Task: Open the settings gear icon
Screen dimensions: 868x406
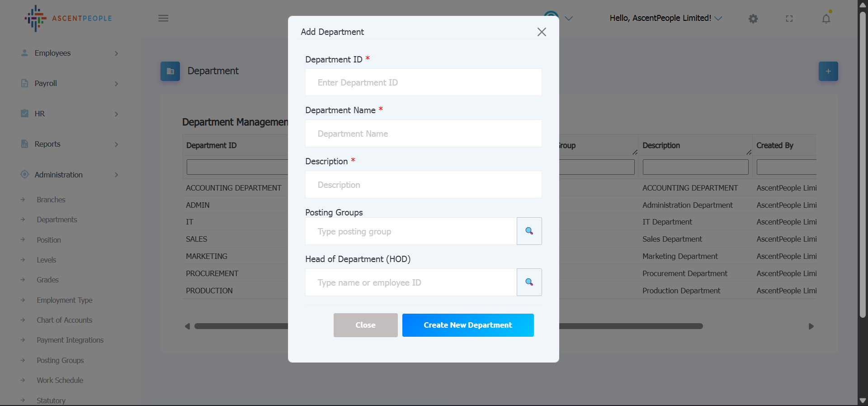Action: click(753, 19)
